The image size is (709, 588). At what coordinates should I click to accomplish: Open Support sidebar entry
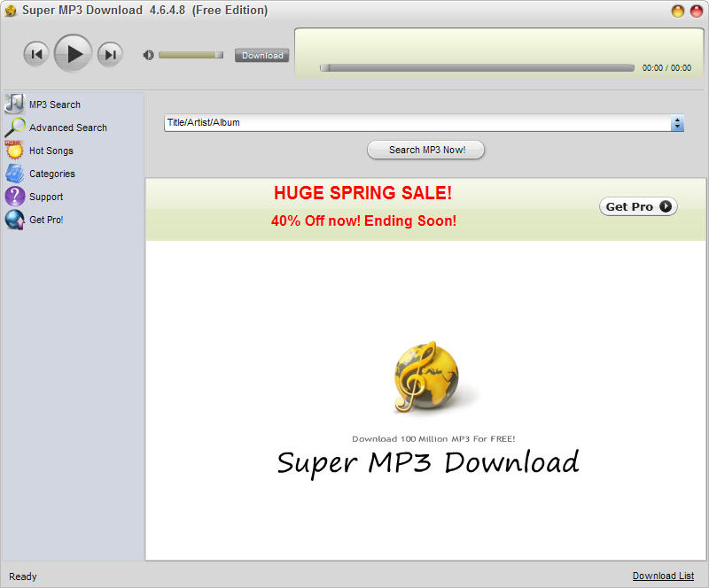46,197
